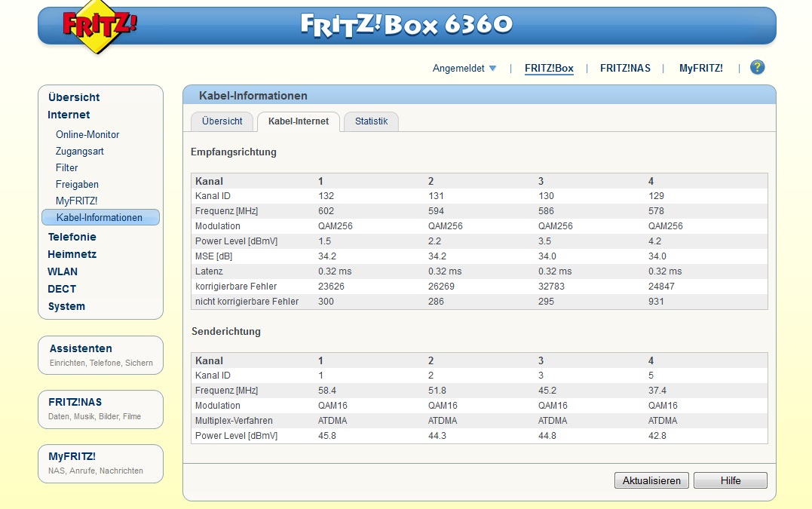Screen dimensions: 812x509
Task: Open Freigaben in the sidebar
Action: pos(77,185)
